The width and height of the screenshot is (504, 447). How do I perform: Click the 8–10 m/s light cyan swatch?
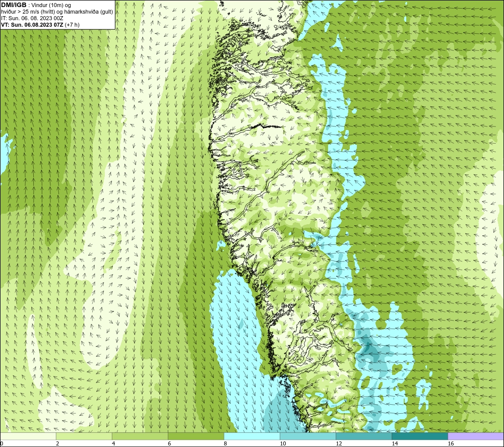252,436
